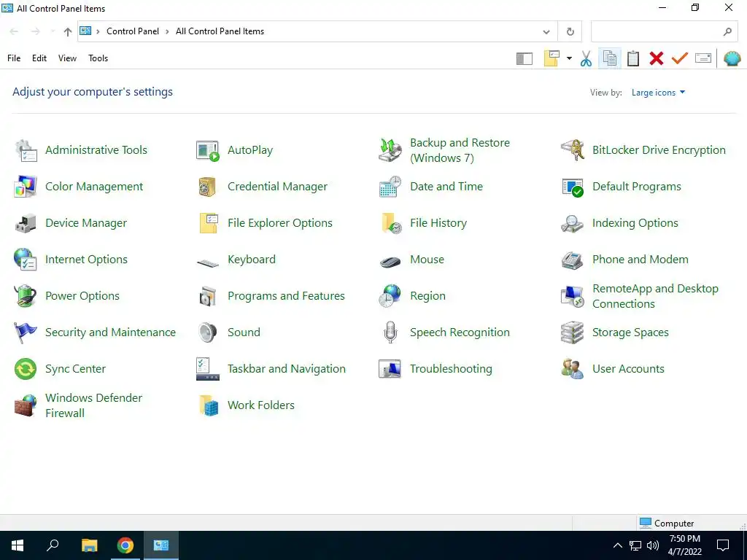747x560 pixels.
Task: Open the View menu
Action: click(67, 58)
